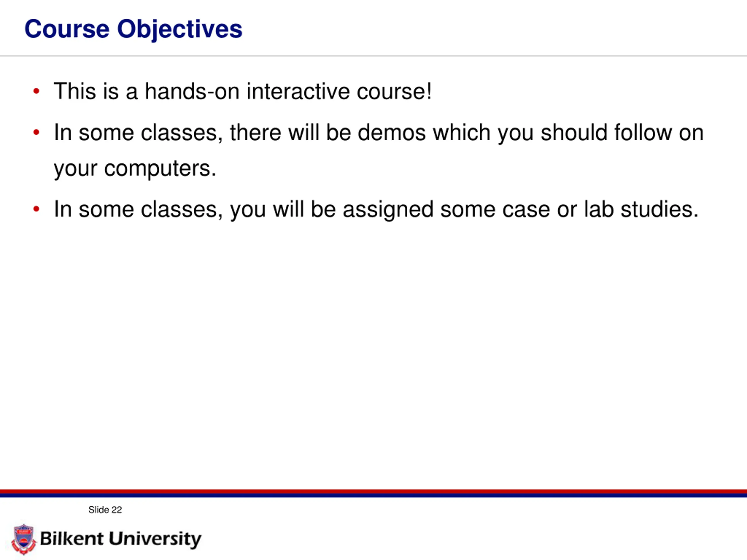Image resolution: width=747 pixels, height=560 pixels.
Task: Click the red-and-blue footer divider line
Action: click(x=373, y=493)
